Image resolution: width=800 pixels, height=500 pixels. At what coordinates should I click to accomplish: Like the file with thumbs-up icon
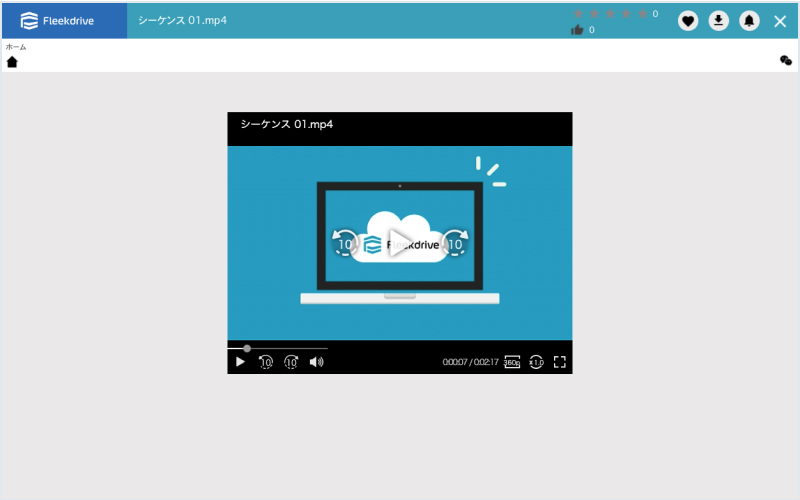coord(577,30)
